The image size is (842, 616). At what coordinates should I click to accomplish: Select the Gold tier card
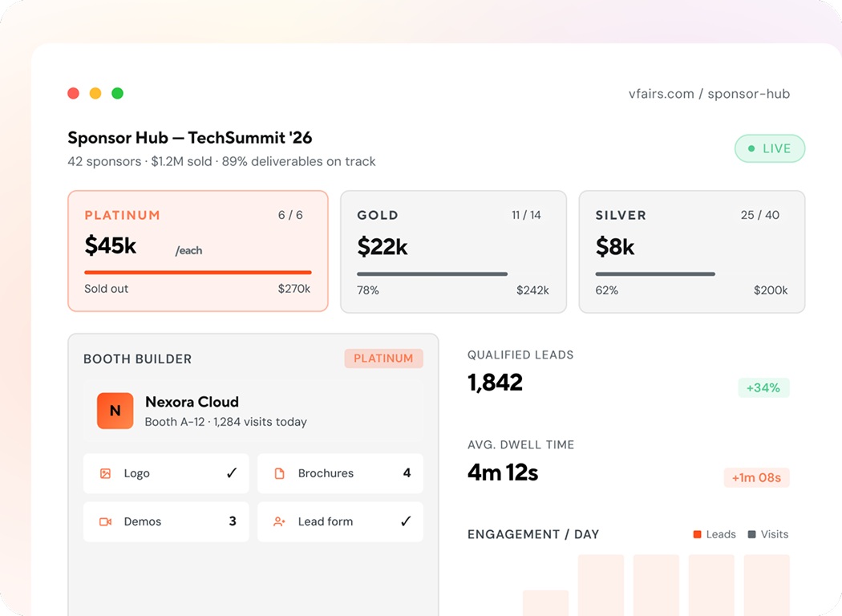point(453,252)
